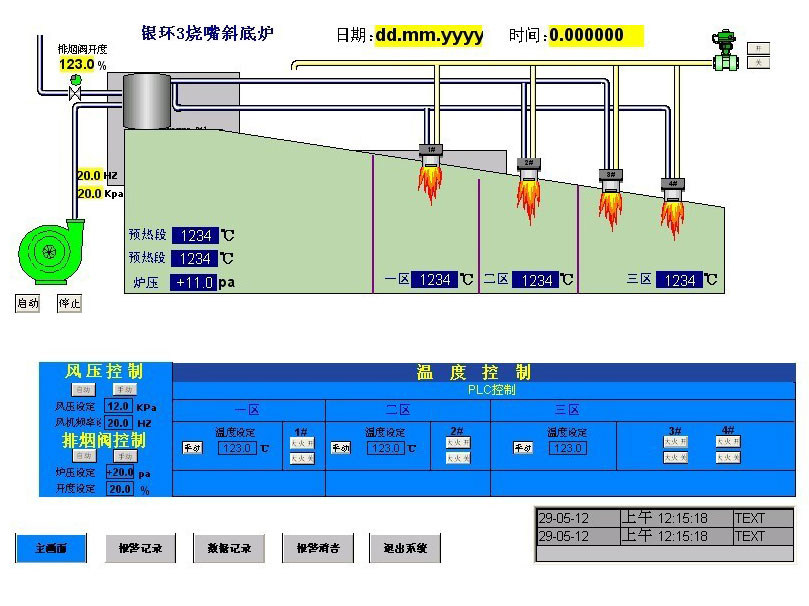
Task: Open the 数据记录 page
Action: 229,548
